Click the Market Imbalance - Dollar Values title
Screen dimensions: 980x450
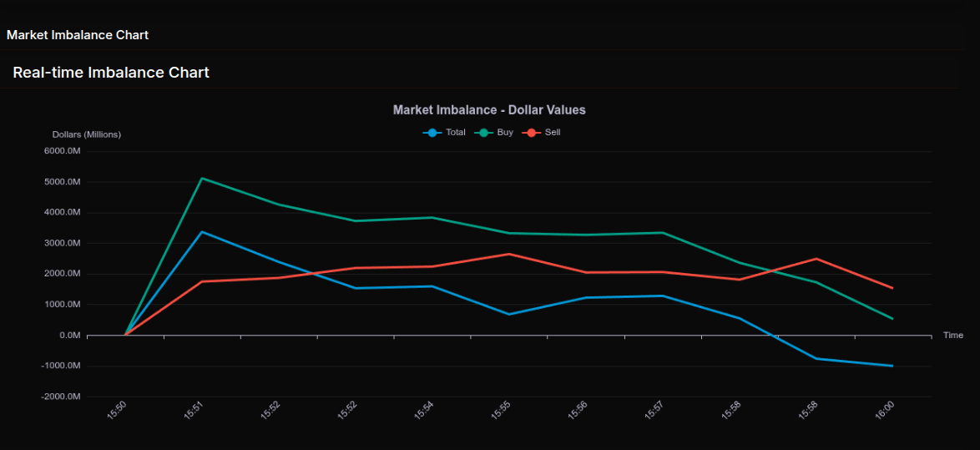[x=489, y=110]
